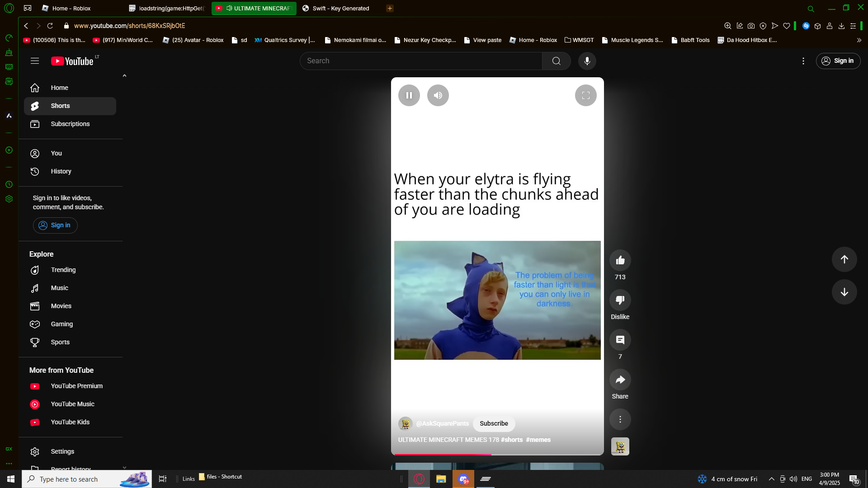Open the You section in sidebar

(x=70, y=153)
